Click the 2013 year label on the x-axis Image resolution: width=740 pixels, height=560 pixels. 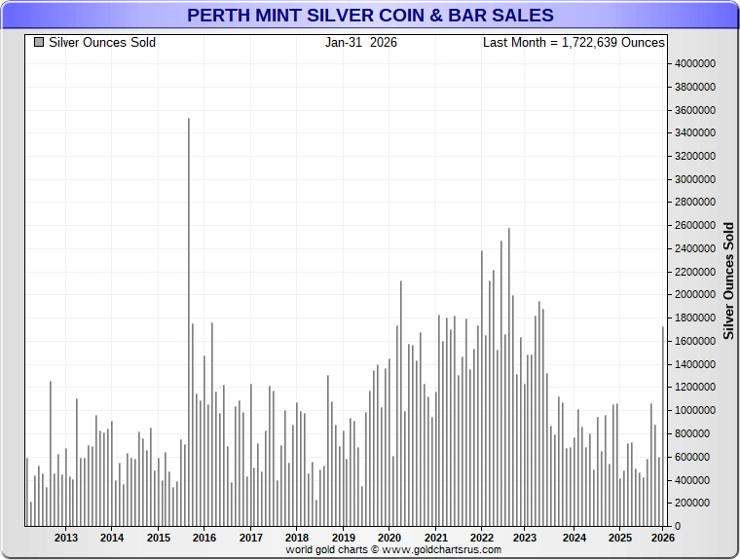66,538
